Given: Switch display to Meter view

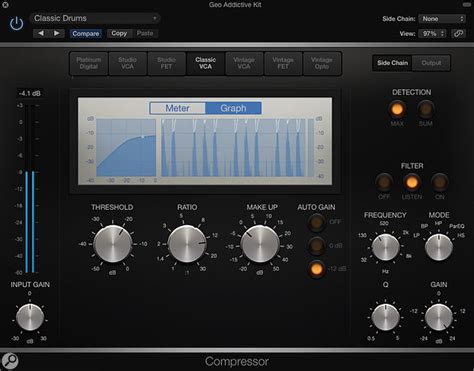Looking at the screenshot, I should [177, 108].
